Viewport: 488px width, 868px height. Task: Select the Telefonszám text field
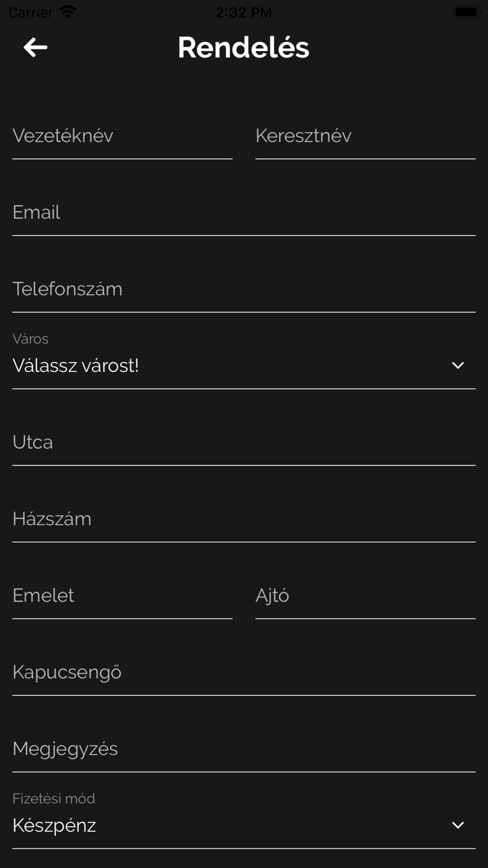[x=243, y=290]
